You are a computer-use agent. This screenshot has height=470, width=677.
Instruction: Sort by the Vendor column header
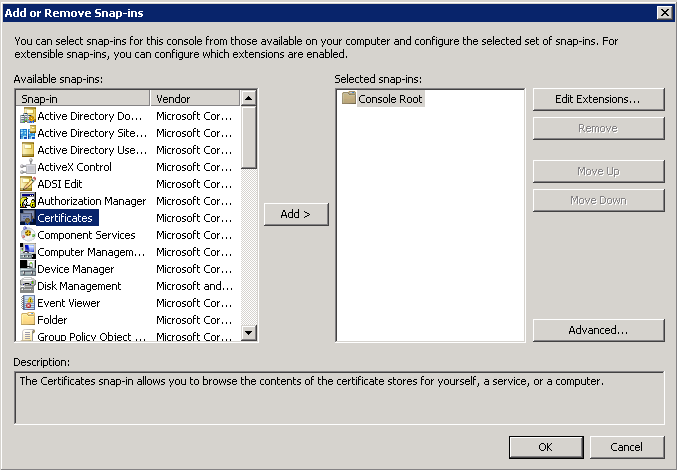[195, 98]
